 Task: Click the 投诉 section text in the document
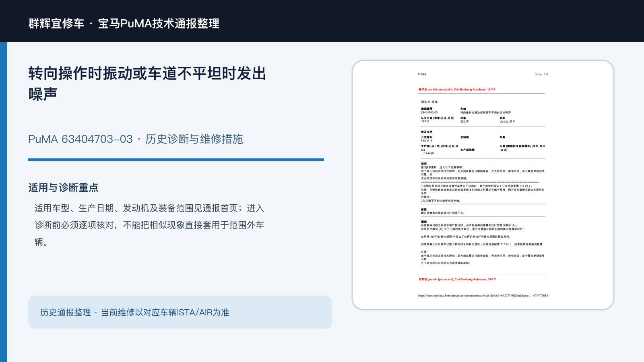pos(483,182)
